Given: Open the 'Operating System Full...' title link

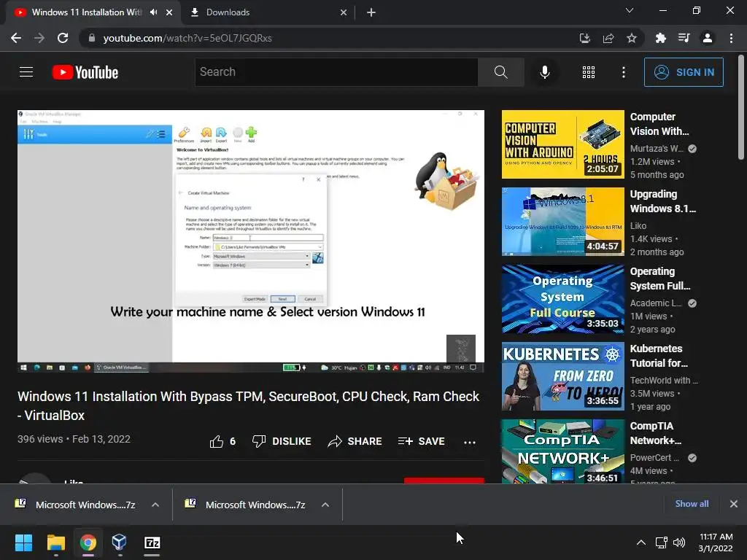Looking at the screenshot, I should click(x=660, y=279).
